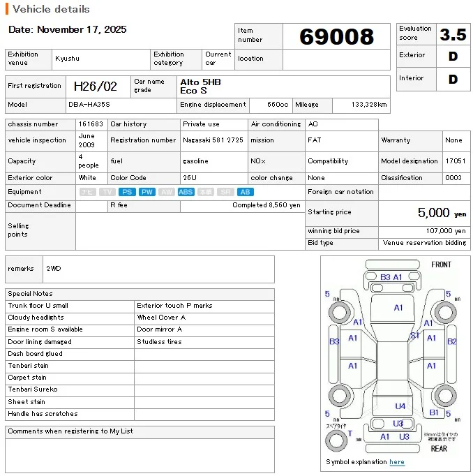Click the greyed-out AW alloy wheels badge

tap(167, 192)
